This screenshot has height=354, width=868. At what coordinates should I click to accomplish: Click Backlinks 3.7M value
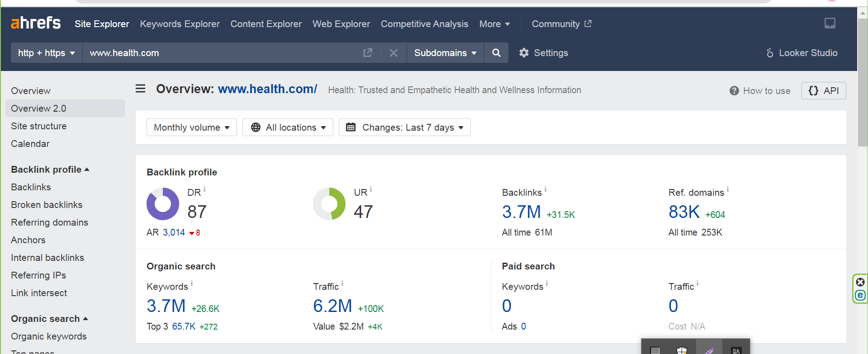(522, 212)
